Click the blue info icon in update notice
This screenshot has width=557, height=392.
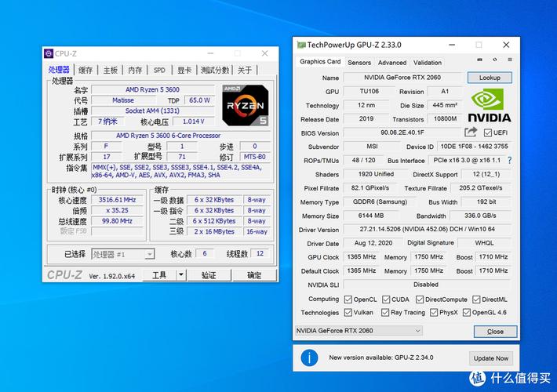(x=309, y=358)
